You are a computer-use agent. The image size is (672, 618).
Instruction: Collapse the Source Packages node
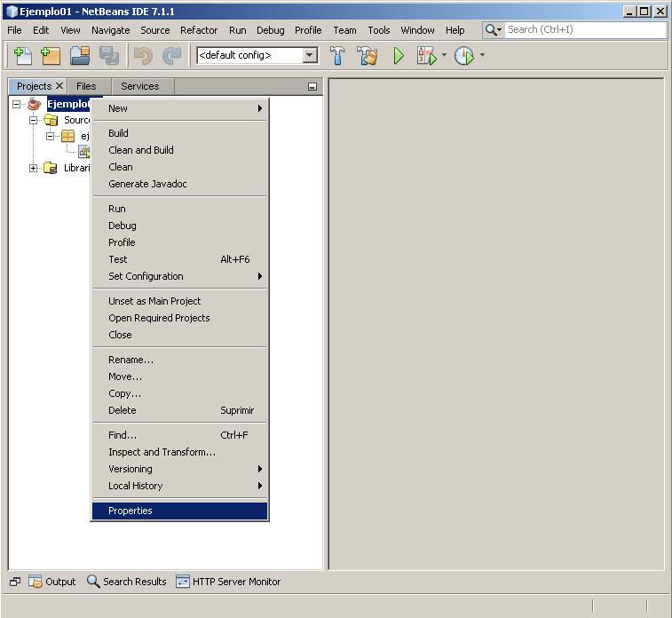[33, 121]
